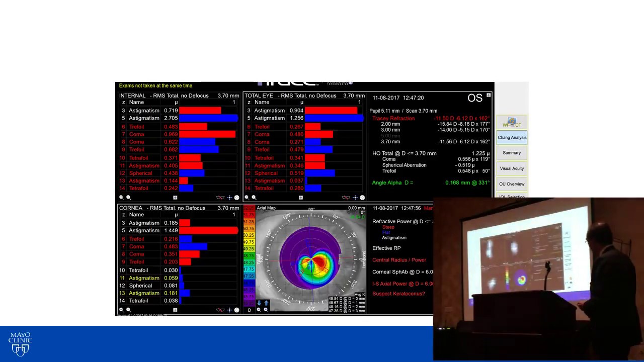This screenshot has height=362, width=644.
Task: Click the Mayo Clinic logo
Action: click(x=20, y=344)
